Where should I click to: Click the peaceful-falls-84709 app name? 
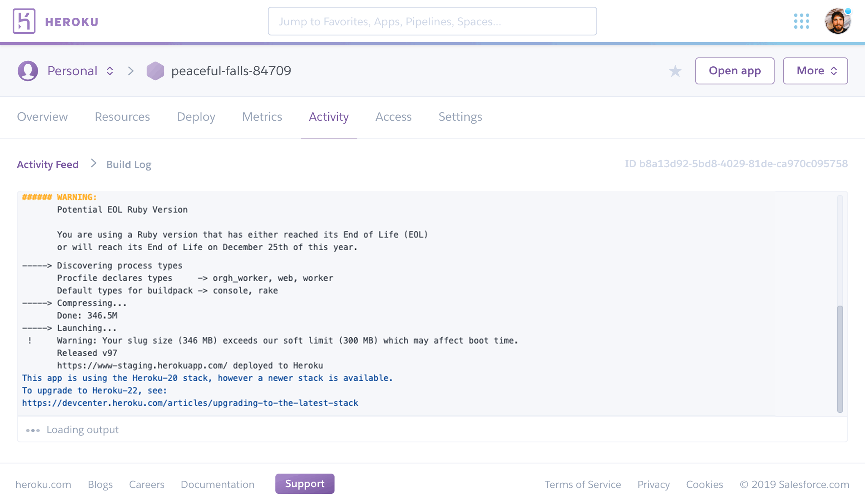click(x=231, y=71)
